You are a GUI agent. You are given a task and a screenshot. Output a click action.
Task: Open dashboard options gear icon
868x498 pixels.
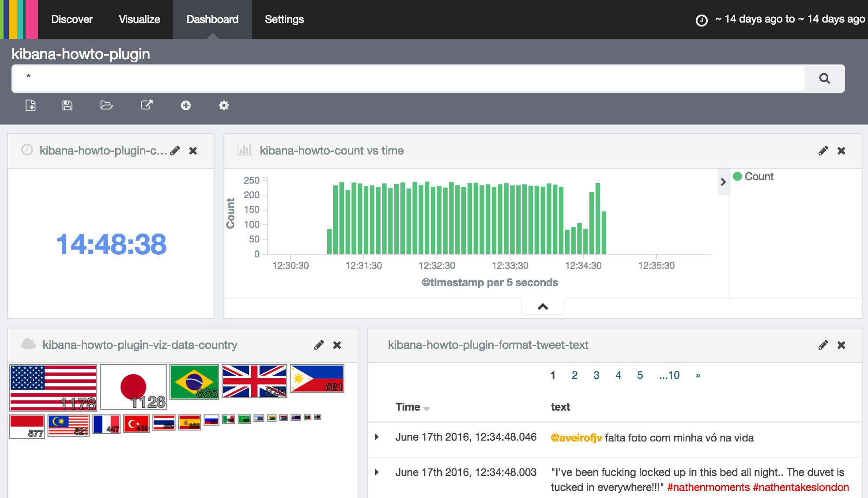pyautogui.click(x=224, y=106)
